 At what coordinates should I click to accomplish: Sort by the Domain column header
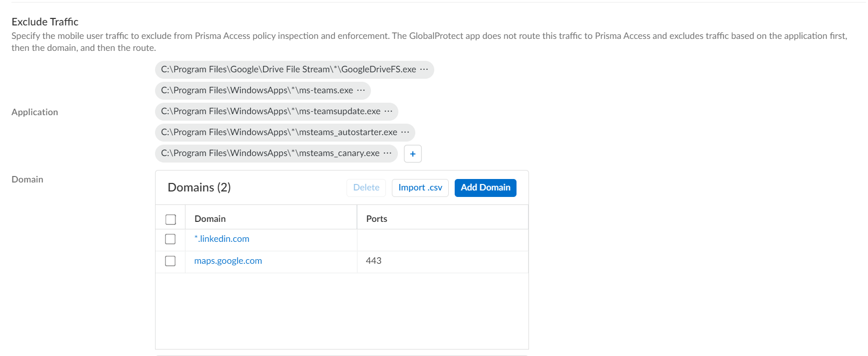[x=210, y=219]
